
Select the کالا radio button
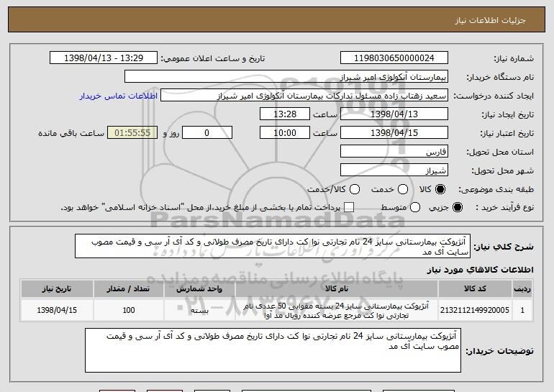point(440,190)
